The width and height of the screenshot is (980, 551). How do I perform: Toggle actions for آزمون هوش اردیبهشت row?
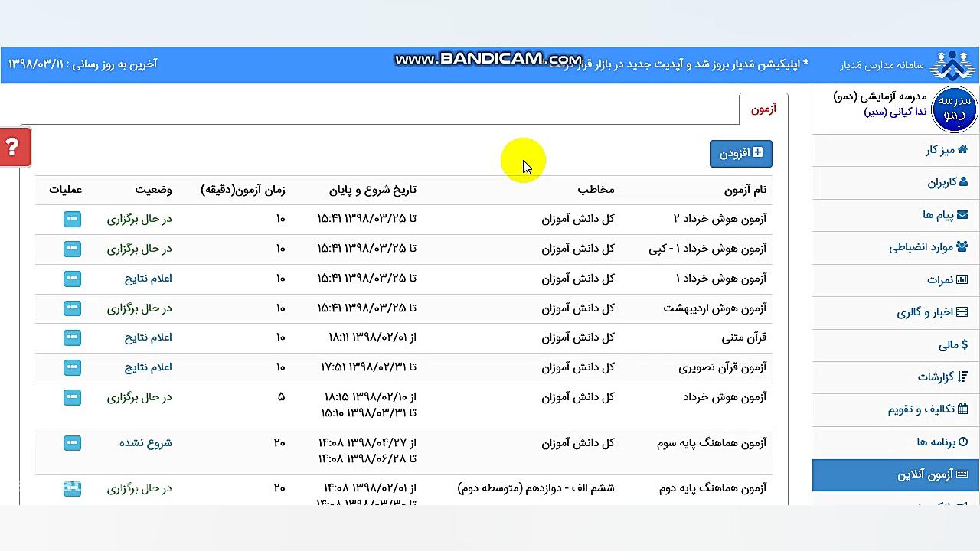(x=72, y=308)
